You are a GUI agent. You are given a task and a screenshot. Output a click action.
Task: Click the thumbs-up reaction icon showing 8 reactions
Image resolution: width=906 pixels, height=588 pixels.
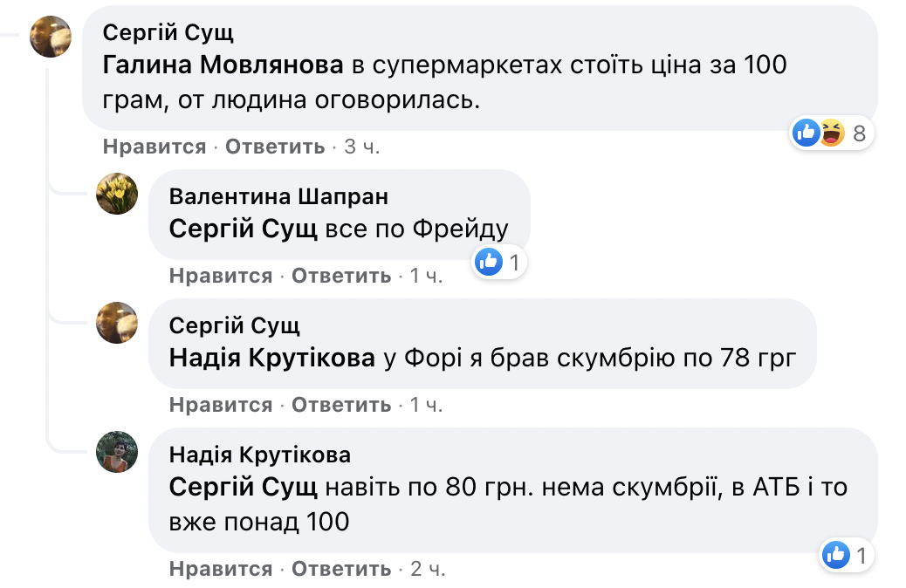point(806,131)
